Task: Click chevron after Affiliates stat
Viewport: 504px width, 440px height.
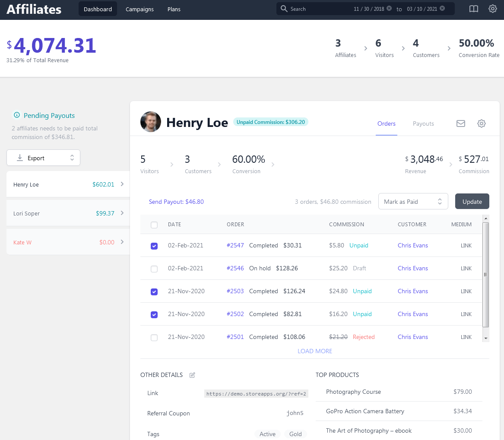Action: pyautogui.click(x=365, y=48)
